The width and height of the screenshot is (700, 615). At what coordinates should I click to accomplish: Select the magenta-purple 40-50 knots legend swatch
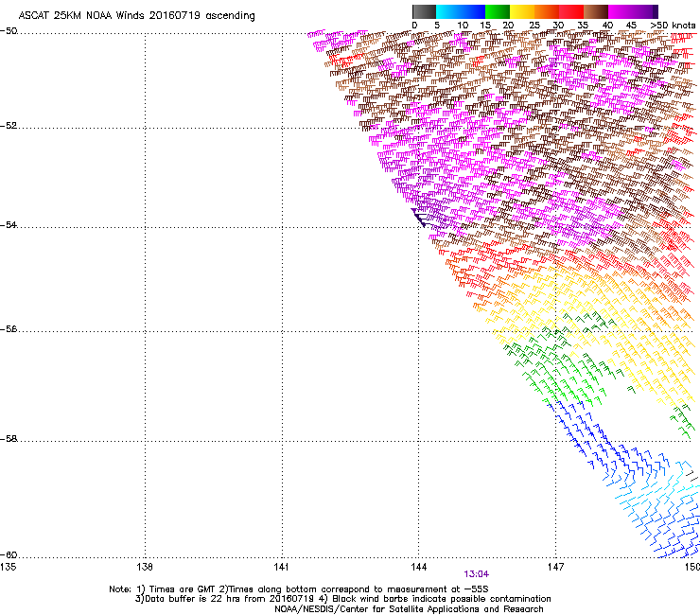pyautogui.click(x=633, y=11)
